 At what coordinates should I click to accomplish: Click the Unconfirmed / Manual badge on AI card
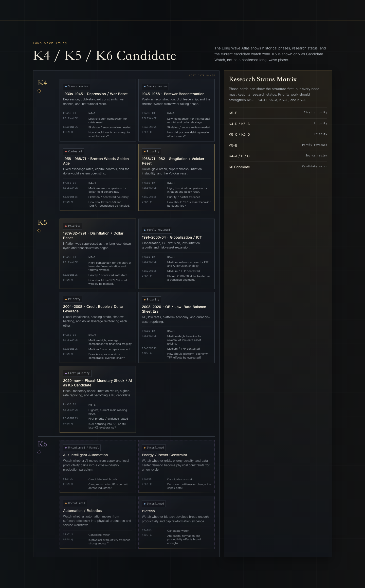pyautogui.click(x=82, y=448)
